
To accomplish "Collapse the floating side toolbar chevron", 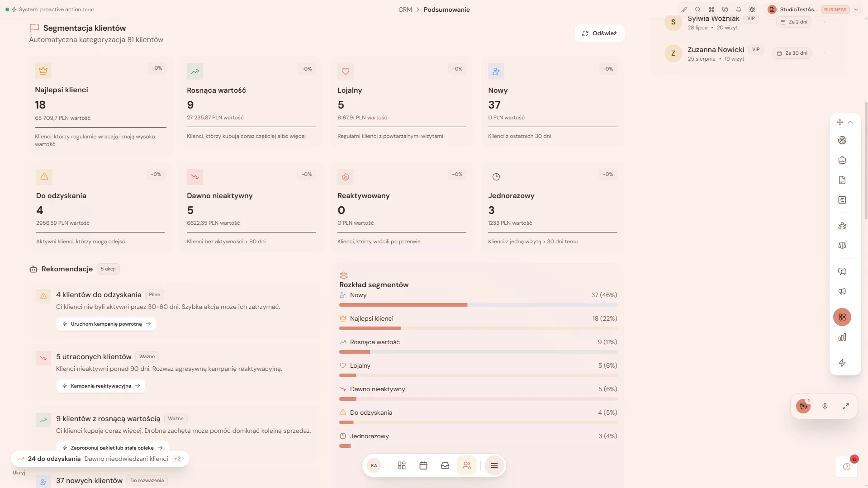I will coord(850,122).
